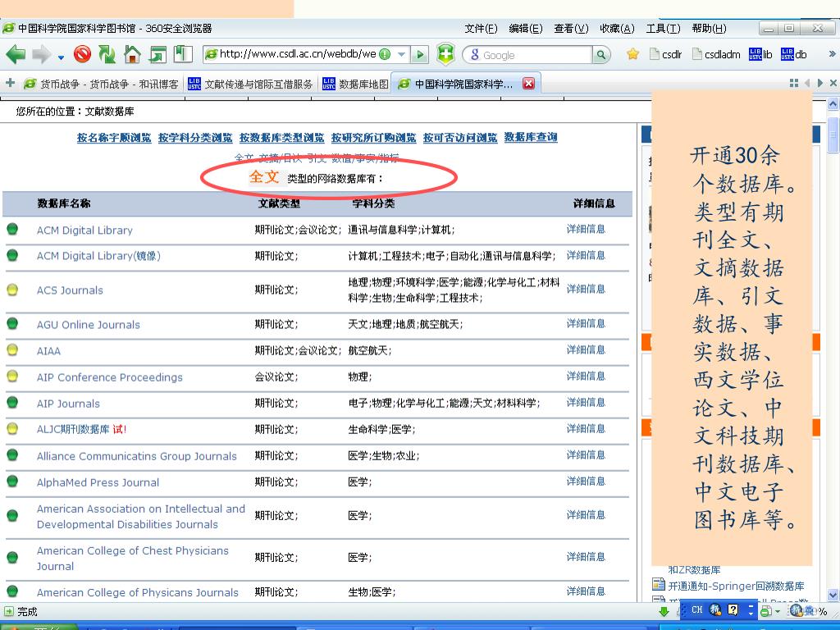Click 按学科分类浏览 link

point(195,138)
